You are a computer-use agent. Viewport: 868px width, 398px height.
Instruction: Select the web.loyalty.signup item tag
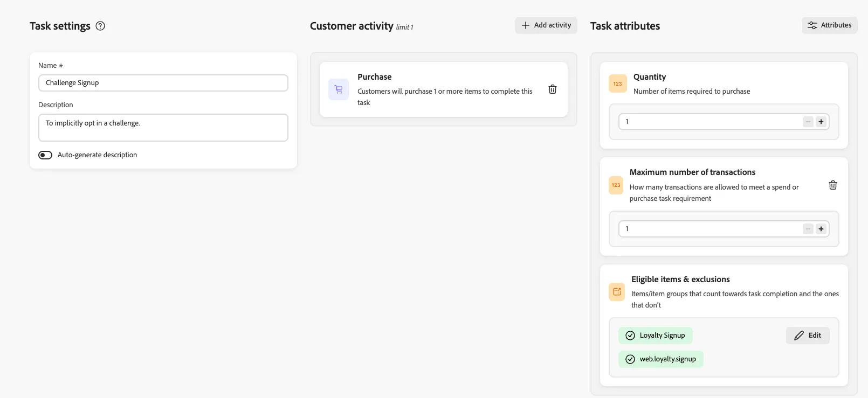tap(661, 359)
